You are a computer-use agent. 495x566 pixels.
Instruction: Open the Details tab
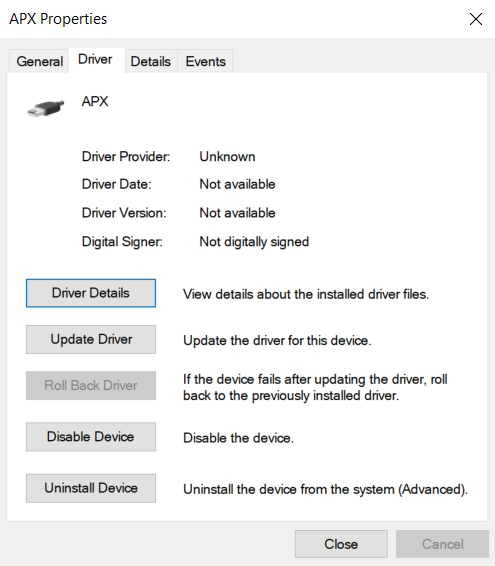151,61
